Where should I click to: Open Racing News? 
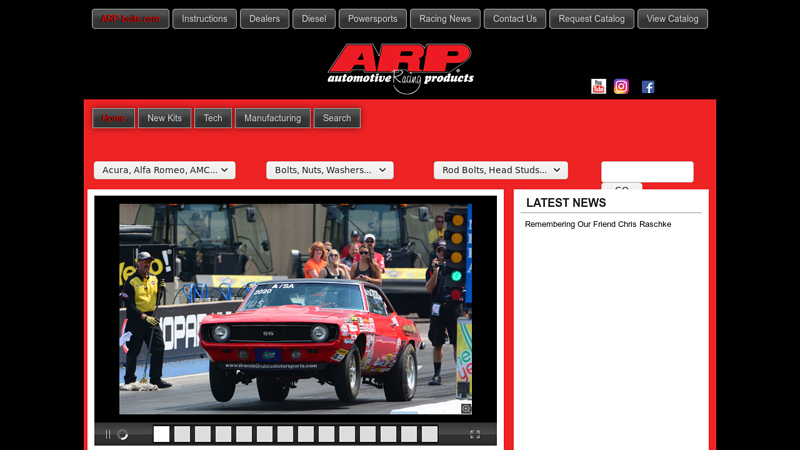[x=445, y=19]
